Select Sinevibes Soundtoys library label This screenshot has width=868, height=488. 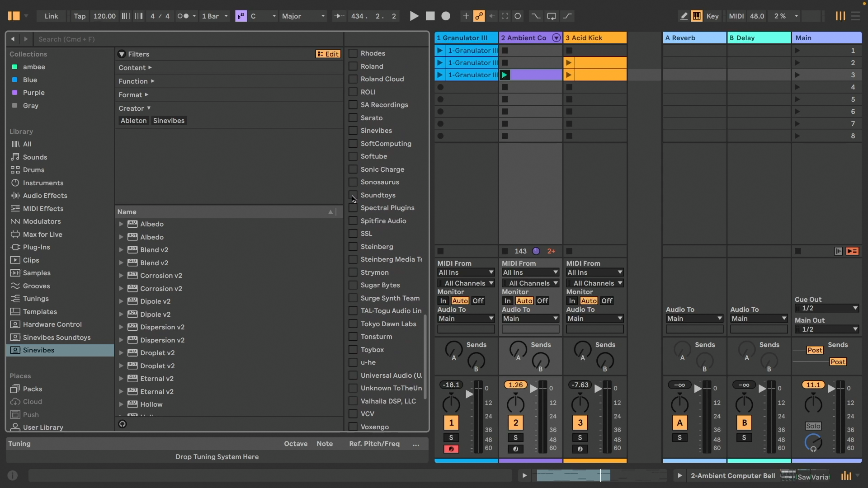(57, 337)
